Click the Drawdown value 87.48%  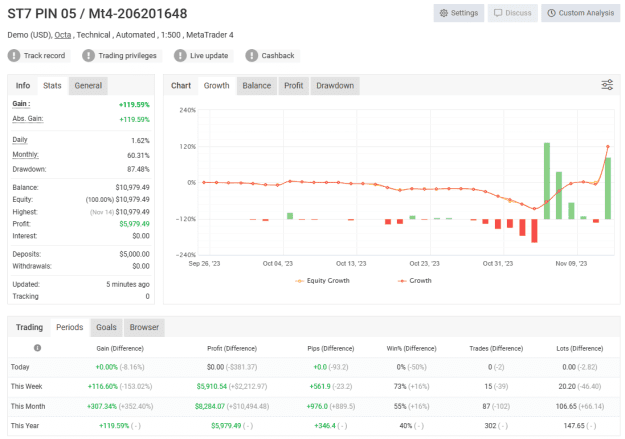pyautogui.click(x=138, y=169)
